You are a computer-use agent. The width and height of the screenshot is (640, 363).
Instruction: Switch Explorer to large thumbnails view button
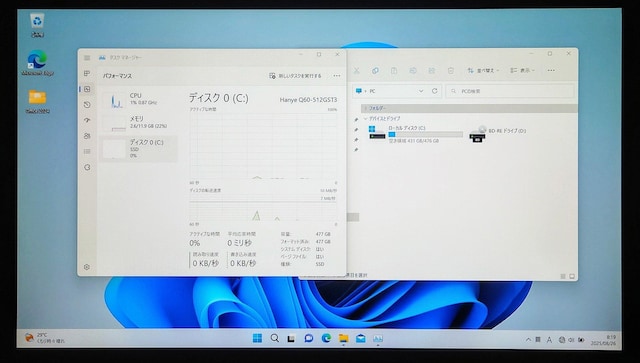pos(572,276)
